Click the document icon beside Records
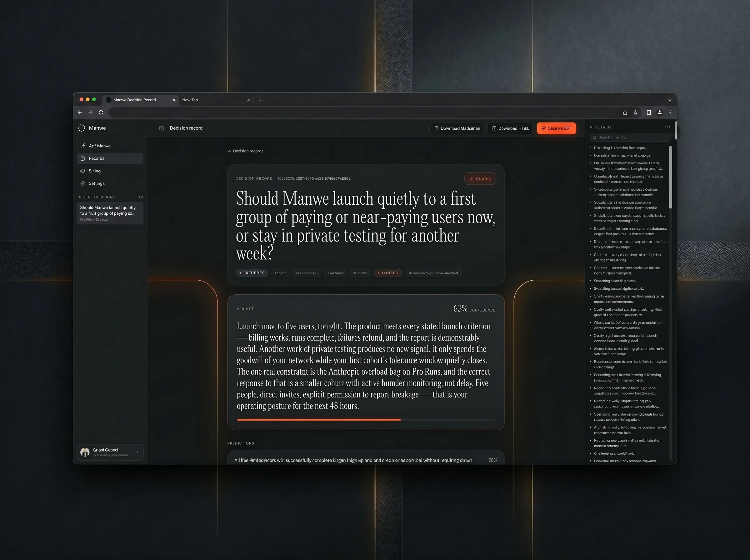 (83, 158)
